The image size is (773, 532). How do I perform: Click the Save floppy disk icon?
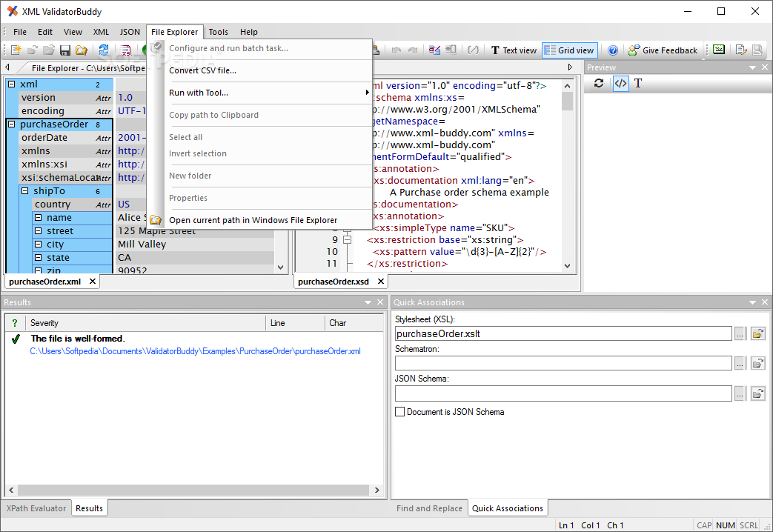point(64,50)
